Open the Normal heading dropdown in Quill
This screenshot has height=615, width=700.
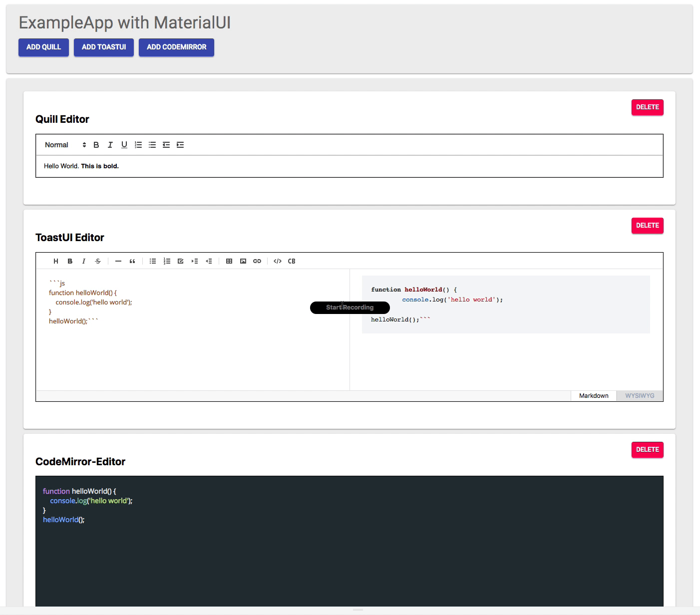65,145
